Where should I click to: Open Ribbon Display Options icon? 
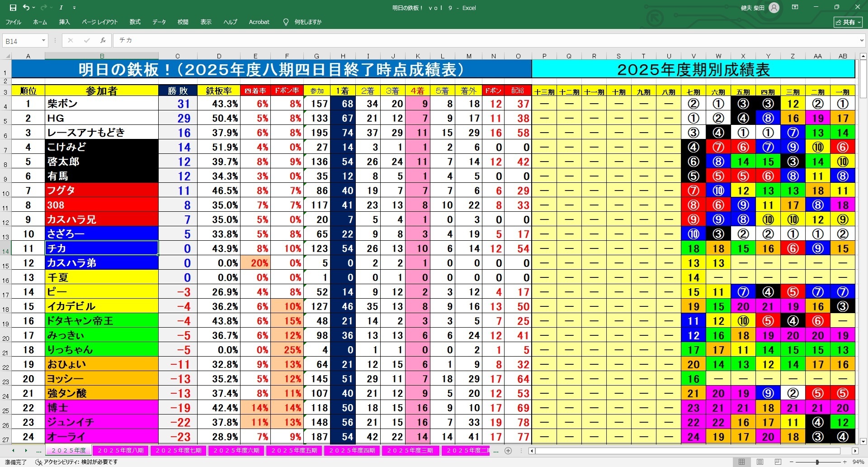pyautogui.click(x=795, y=7)
